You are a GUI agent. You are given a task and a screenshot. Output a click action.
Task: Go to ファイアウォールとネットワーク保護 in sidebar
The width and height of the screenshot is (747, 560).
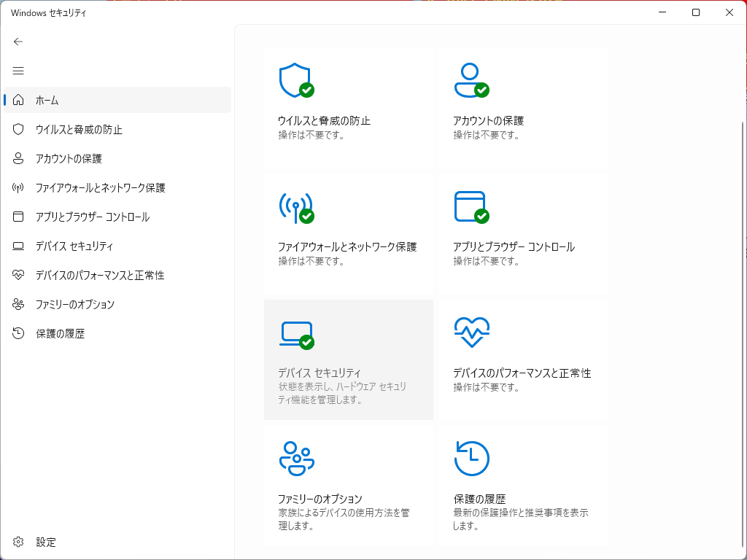[117, 187]
